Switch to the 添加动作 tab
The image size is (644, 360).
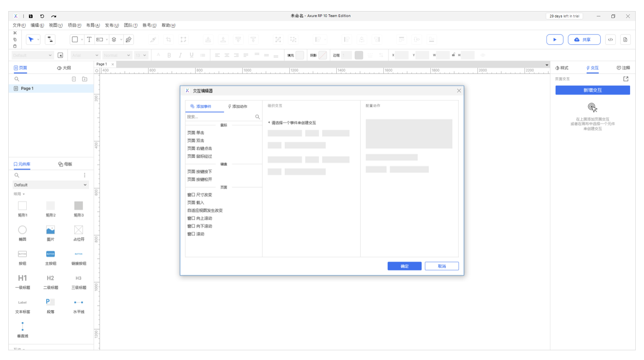click(x=238, y=107)
